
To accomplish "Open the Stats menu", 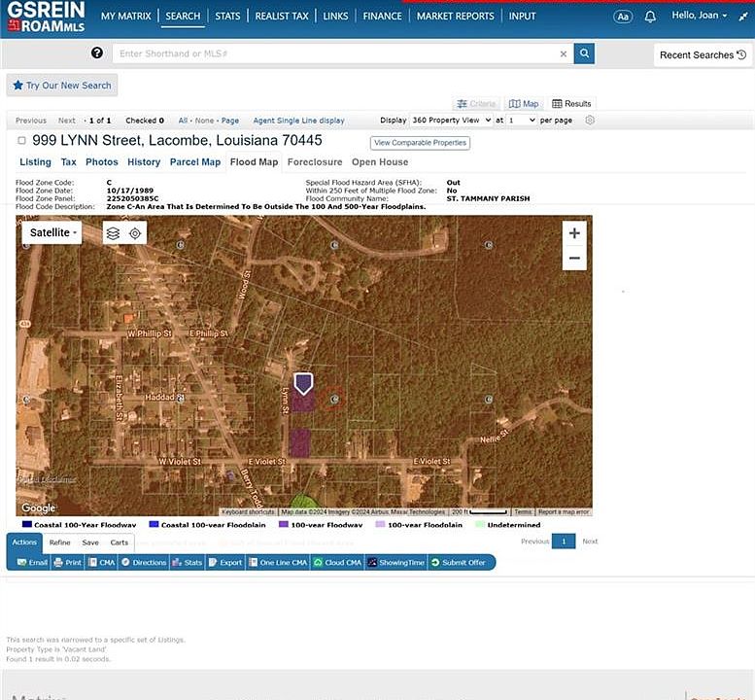I will 227,17.
